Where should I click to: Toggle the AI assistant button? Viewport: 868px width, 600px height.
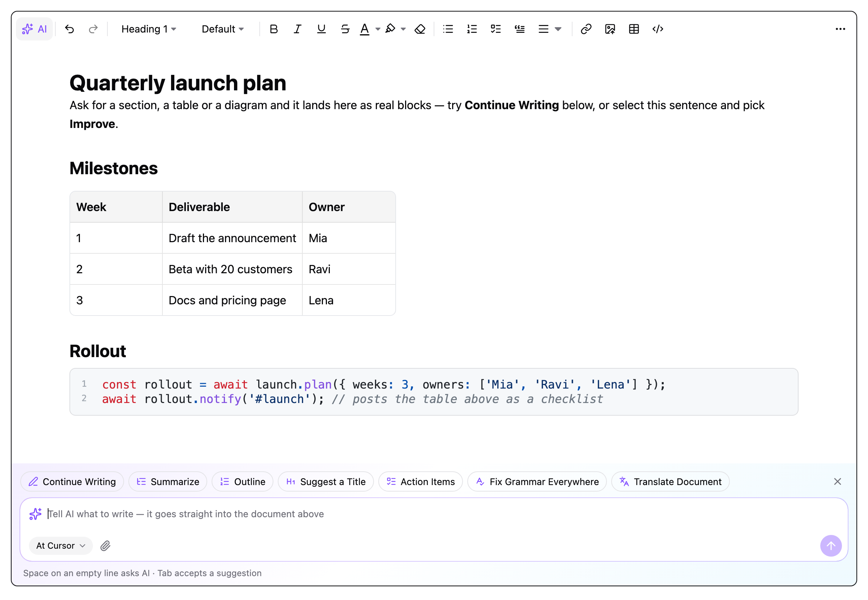coord(34,29)
